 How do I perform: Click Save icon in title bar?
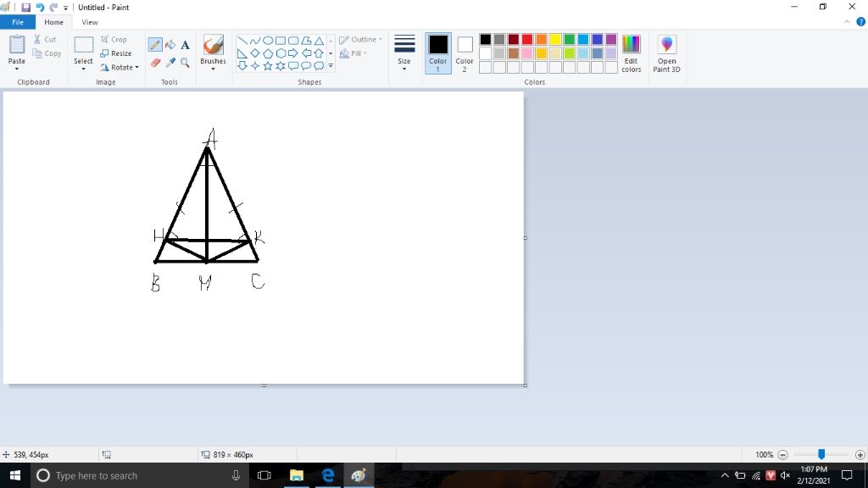click(25, 7)
